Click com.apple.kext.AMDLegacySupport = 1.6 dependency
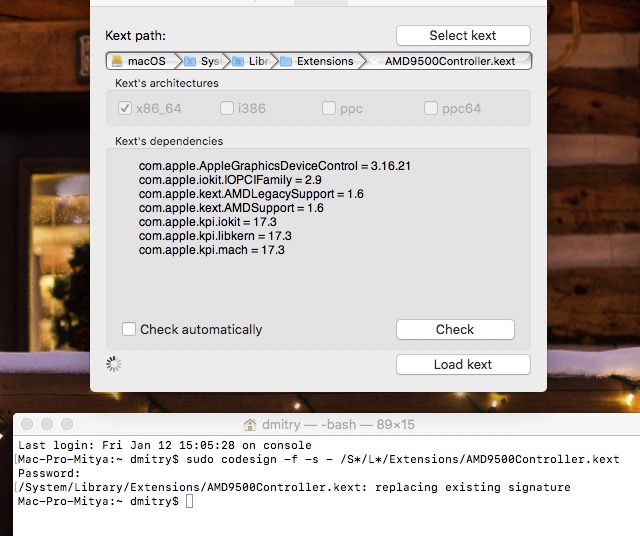This screenshot has width=640, height=536. click(x=251, y=193)
